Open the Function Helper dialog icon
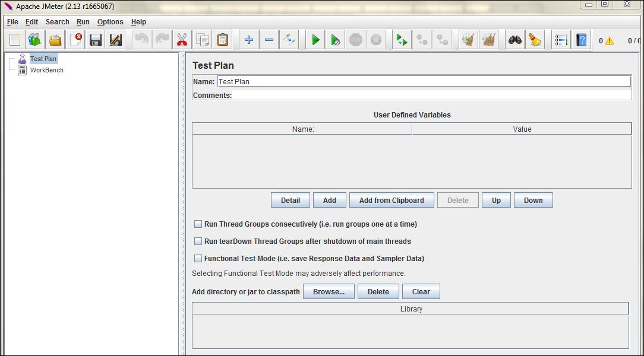 coord(560,39)
